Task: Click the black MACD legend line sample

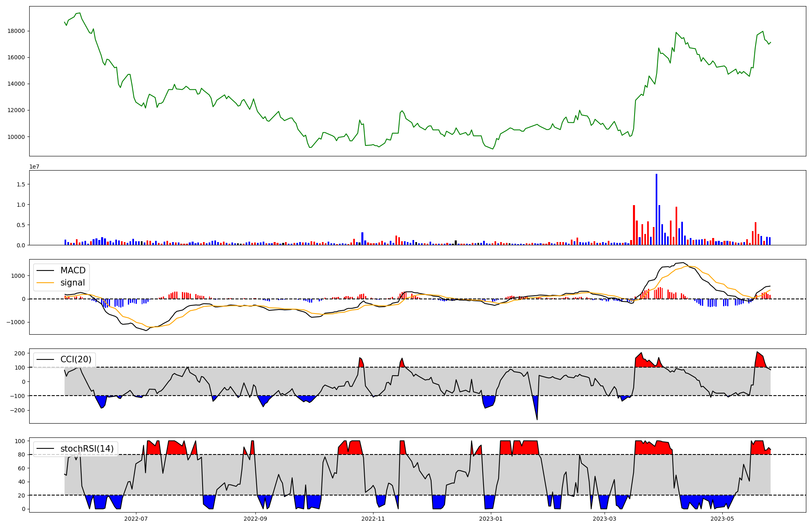Action: [45, 270]
